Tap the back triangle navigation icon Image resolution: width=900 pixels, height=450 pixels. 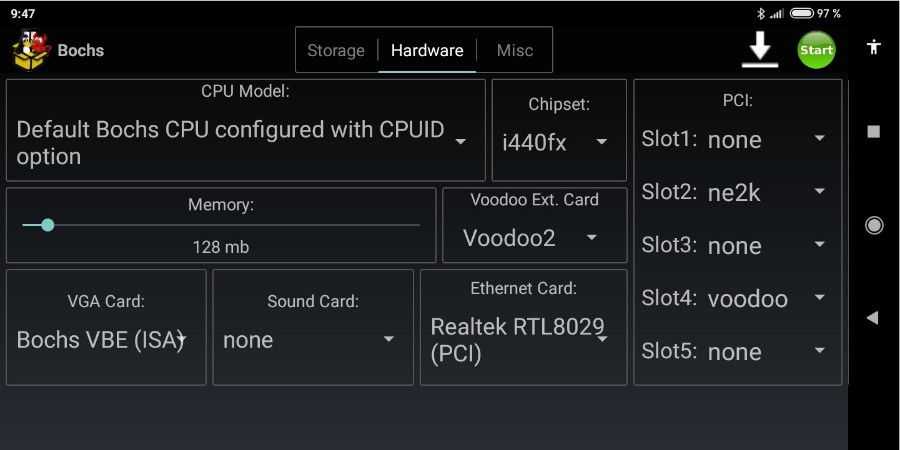tap(872, 317)
